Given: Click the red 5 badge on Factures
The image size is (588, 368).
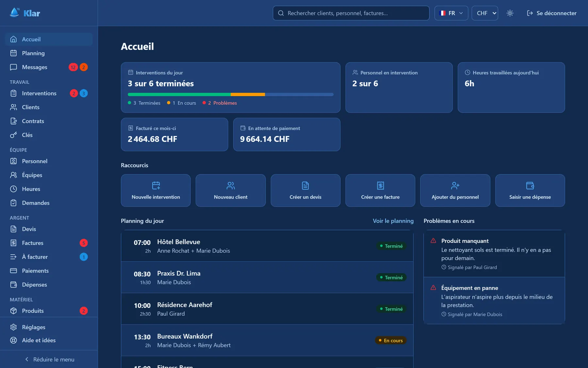Looking at the screenshot, I should click(x=84, y=243).
